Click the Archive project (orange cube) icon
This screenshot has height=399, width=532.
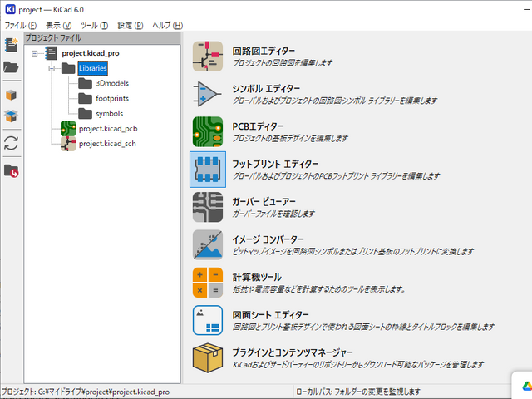[11, 95]
